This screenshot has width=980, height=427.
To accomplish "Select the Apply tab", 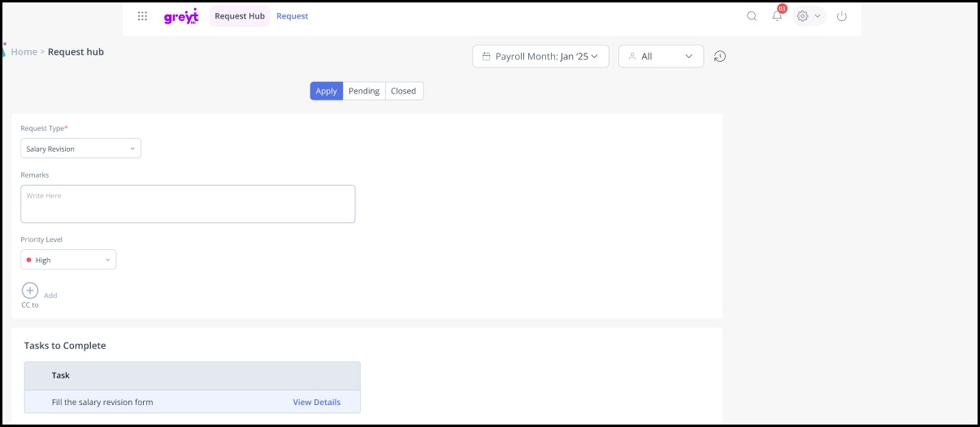I will click(327, 91).
